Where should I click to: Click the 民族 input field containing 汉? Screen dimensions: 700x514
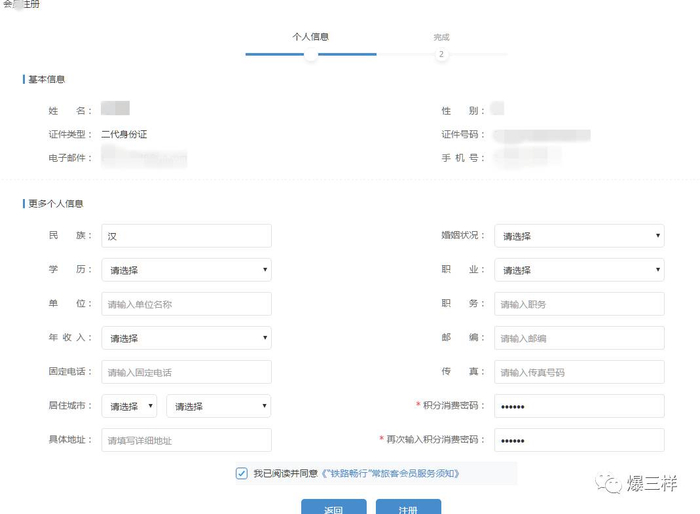pos(186,236)
